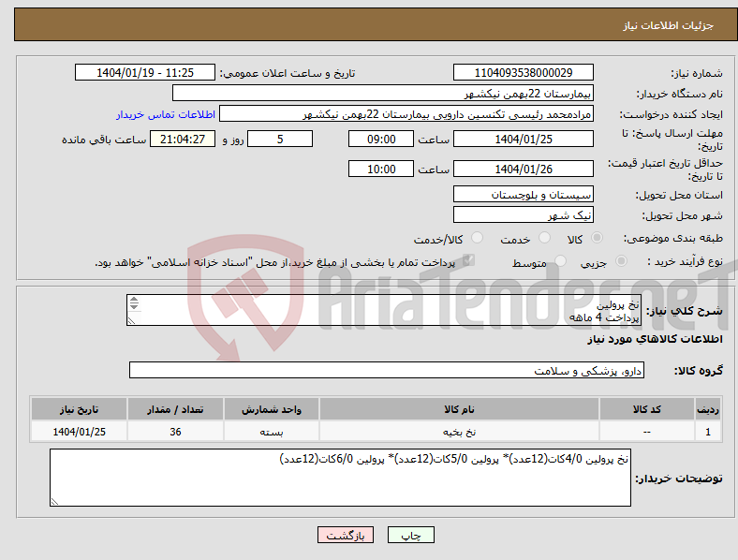Click the quantity cell showing 36
Viewport: 738px width, 560px height.
[x=175, y=432]
